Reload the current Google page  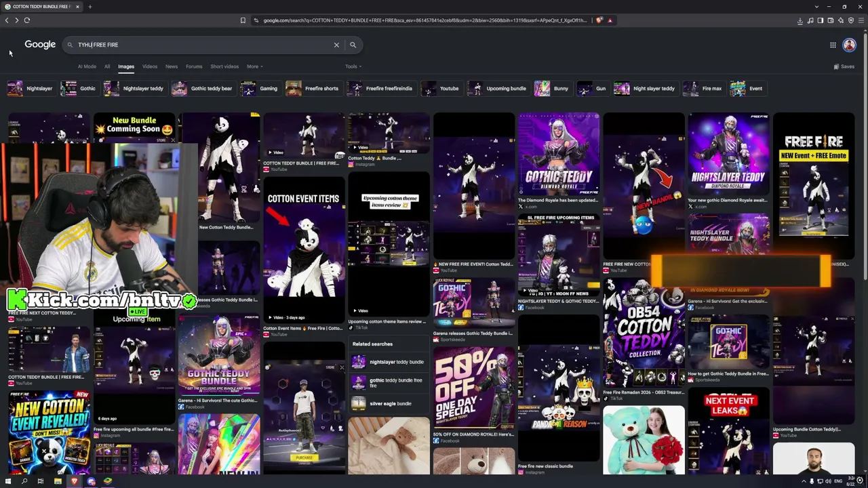(27, 20)
